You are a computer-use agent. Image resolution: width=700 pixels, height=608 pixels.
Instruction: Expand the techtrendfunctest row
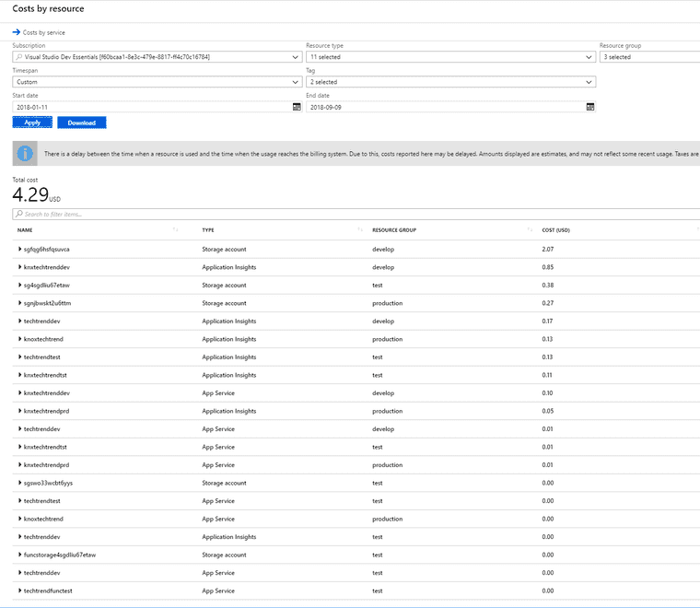click(x=19, y=590)
